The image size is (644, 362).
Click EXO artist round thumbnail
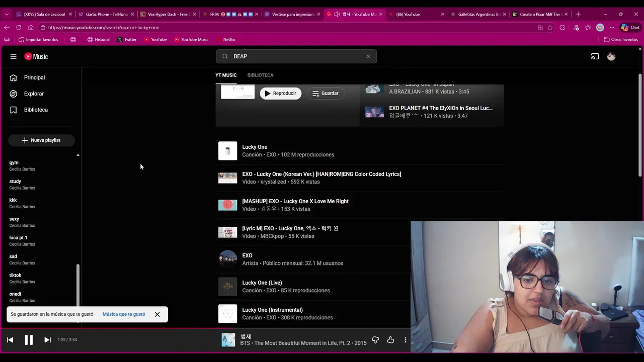pyautogui.click(x=227, y=259)
